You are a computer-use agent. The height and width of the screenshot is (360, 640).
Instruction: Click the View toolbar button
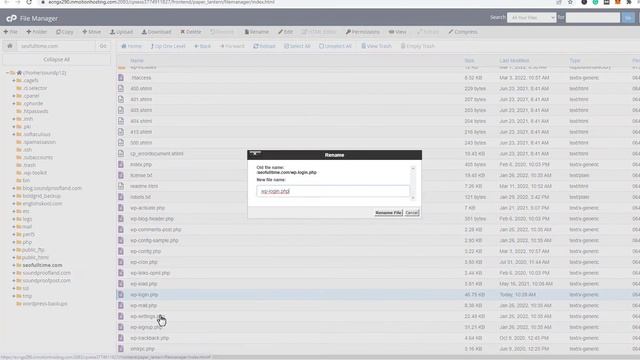pos(398,32)
